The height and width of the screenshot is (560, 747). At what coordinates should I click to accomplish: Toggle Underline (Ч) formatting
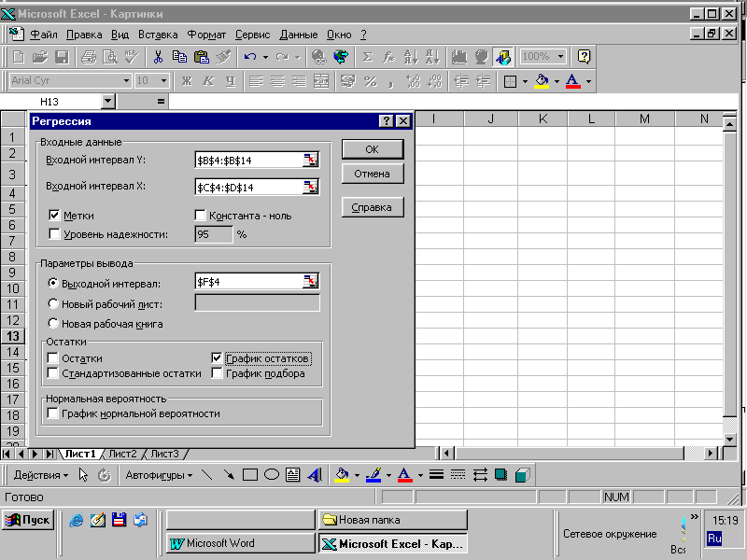click(230, 81)
